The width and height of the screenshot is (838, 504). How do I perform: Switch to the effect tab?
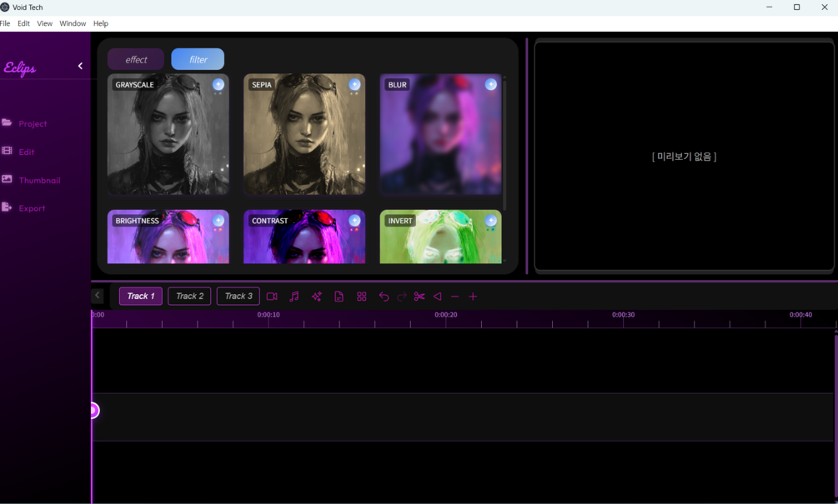click(x=136, y=59)
